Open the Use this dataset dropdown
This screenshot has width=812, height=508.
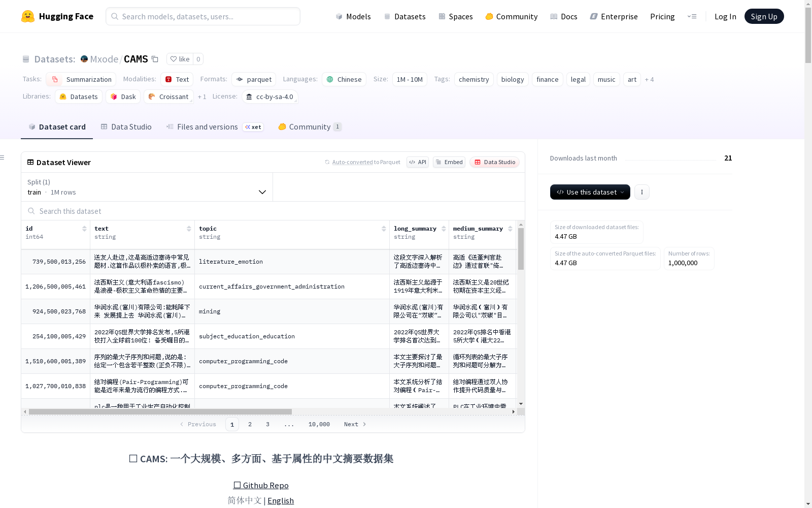(590, 192)
